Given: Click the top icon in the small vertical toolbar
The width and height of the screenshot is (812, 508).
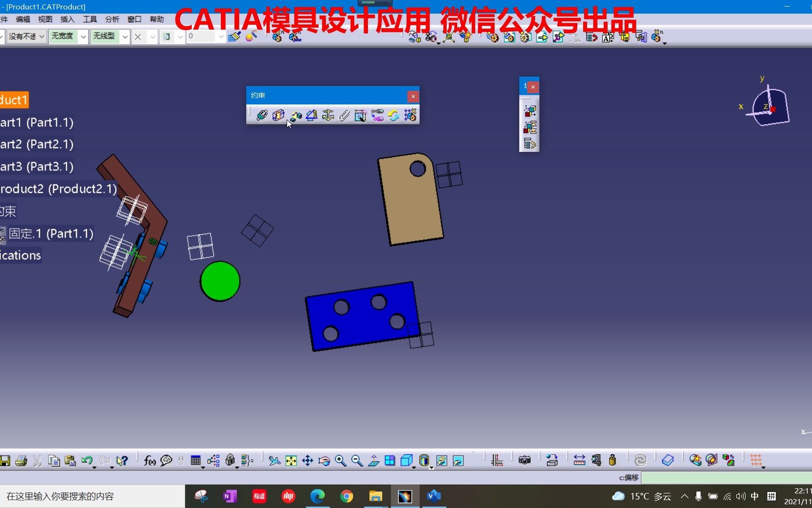Looking at the screenshot, I should pyautogui.click(x=530, y=111).
